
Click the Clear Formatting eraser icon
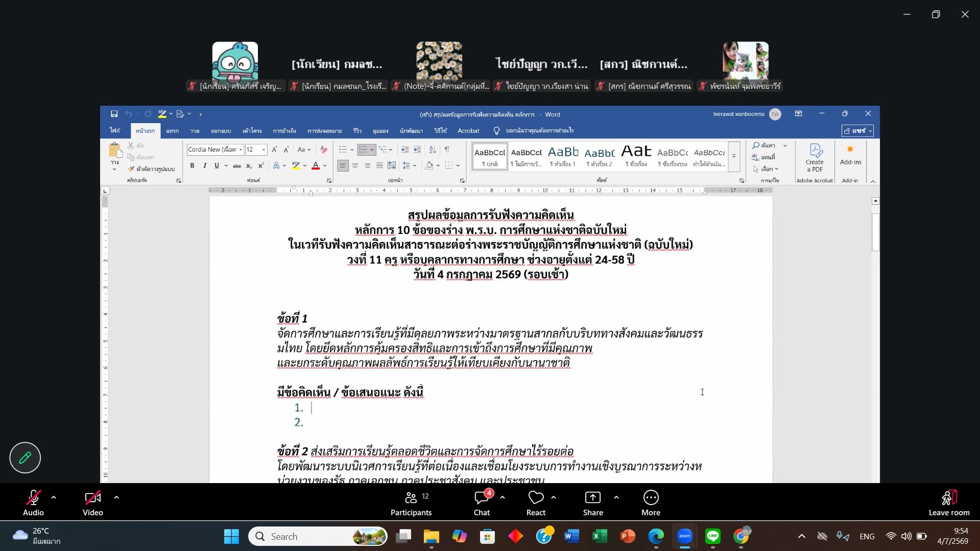[324, 150]
